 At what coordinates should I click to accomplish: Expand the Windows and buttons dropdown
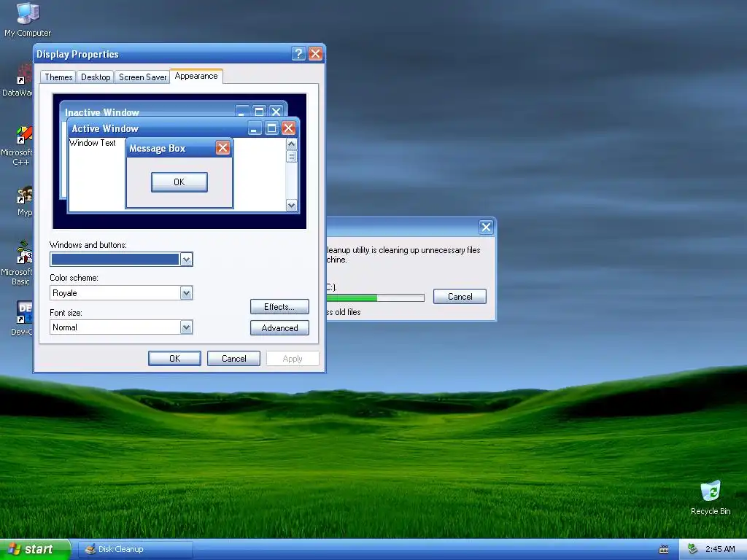click(186, 260)
